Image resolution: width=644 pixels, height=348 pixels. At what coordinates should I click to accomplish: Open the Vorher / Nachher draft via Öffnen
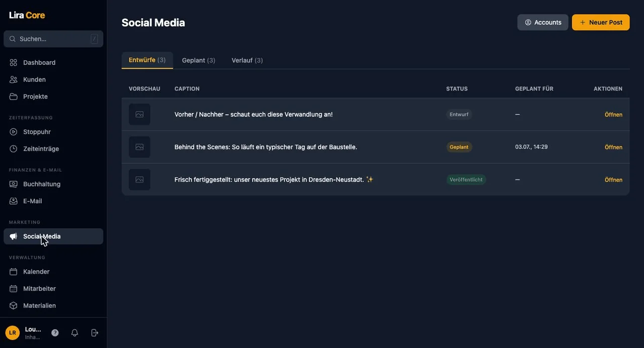coord(613,115)
